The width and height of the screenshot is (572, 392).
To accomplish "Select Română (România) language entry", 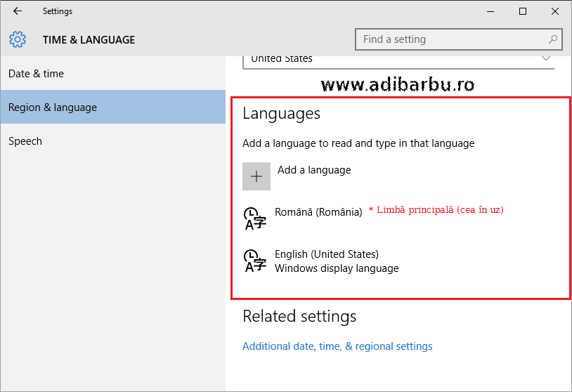I will point(318,211).
